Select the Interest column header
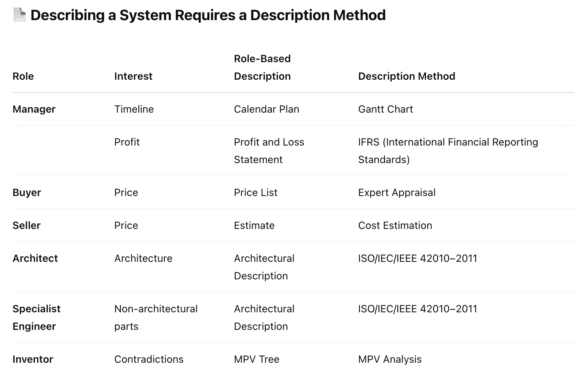The height and width of the screenshot is (392, 576). click(x=133, y=76)
